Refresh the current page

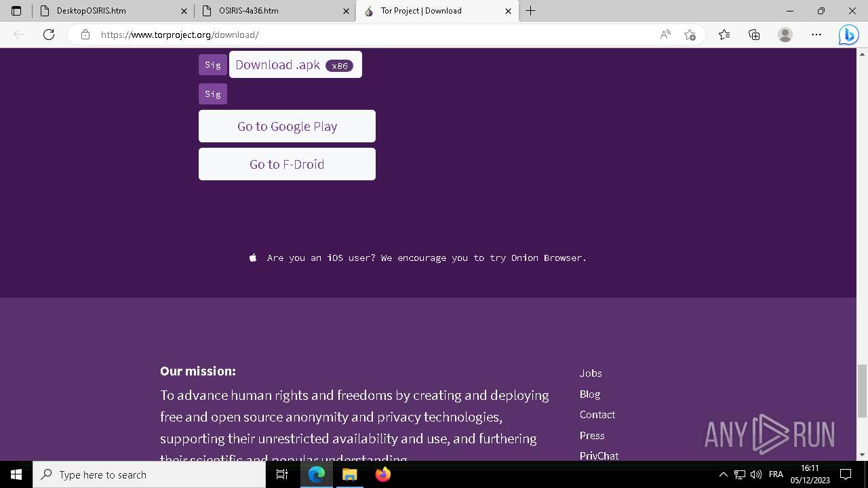(x=49, y=35)
